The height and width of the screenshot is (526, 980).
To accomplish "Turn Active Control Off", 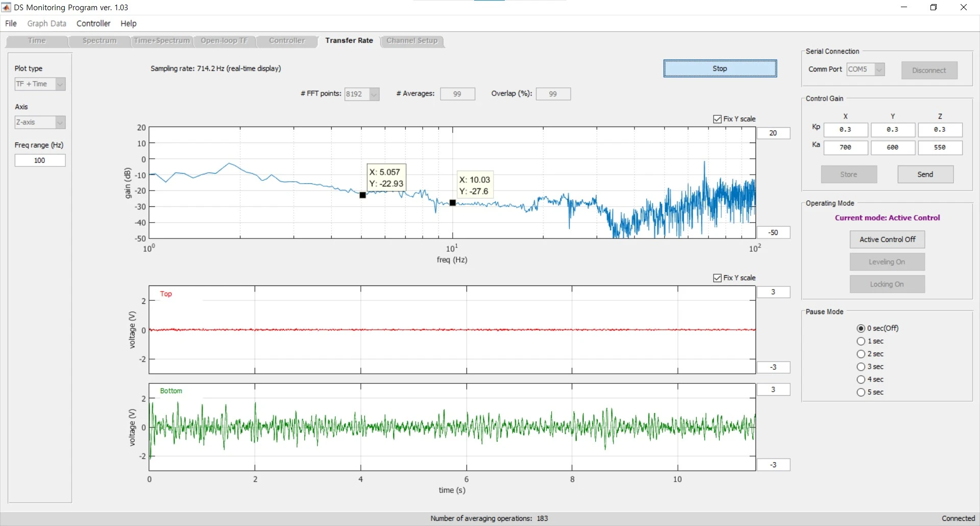I will (x=887, y=240).
